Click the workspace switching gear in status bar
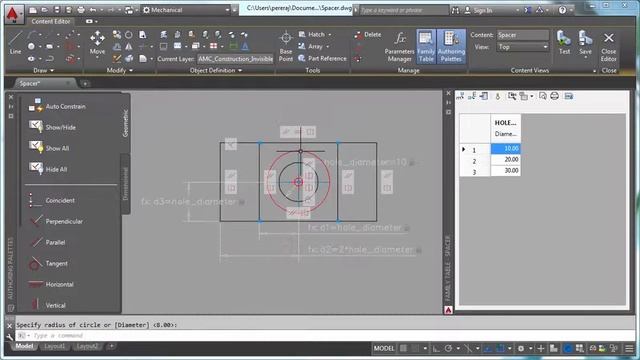Image resolution: width=640 pixels, height=360 pixels. pos(521,348)
